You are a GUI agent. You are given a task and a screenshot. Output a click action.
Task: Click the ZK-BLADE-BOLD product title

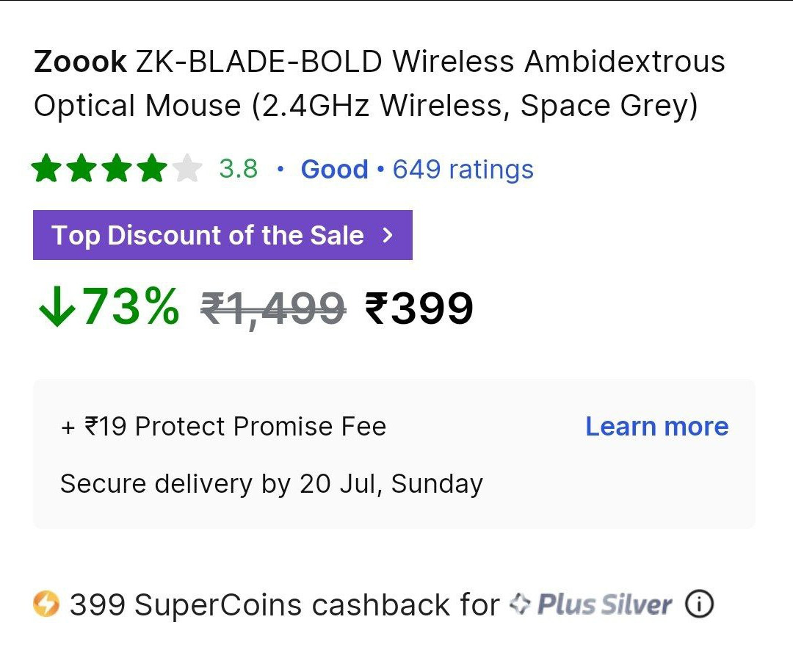(x=380, y=84)
